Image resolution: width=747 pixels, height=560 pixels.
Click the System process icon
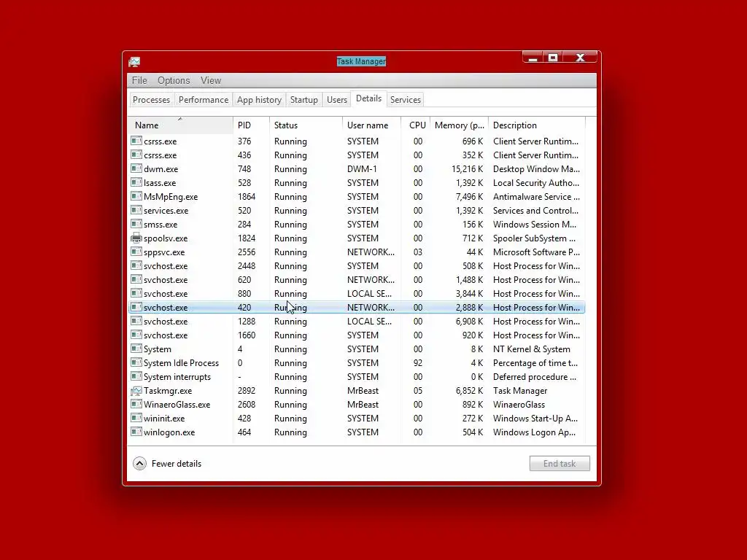click(x=136, y=348)
